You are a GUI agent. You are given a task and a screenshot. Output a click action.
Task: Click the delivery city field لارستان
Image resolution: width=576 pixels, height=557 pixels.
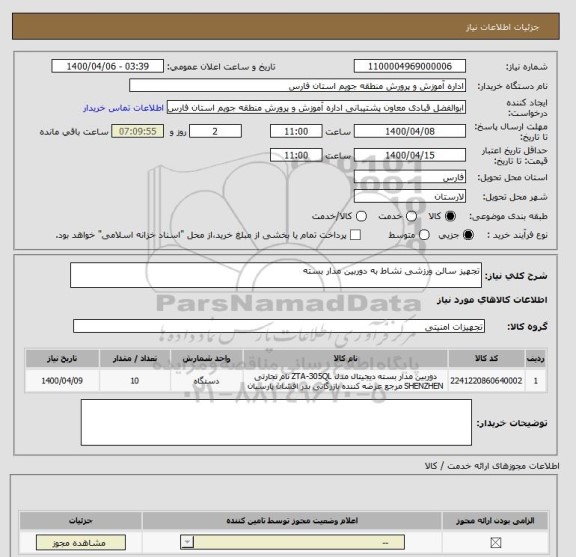click(x=410, y=197)
